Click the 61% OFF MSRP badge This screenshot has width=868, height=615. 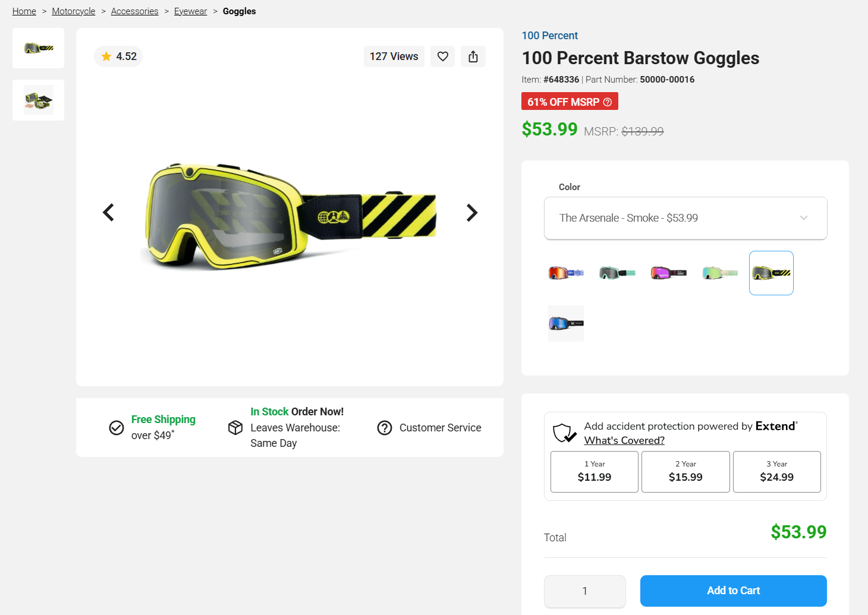[570, 102]
